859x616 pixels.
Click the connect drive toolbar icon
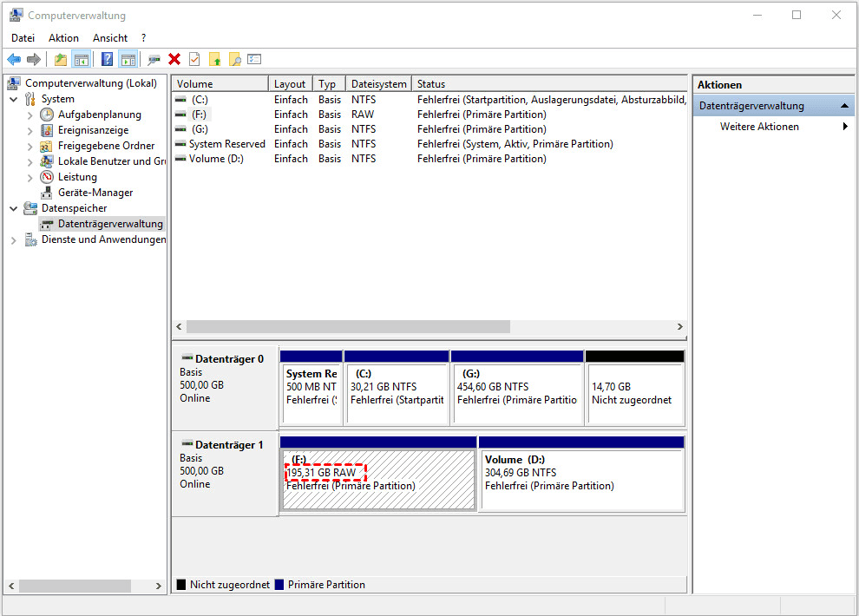pos(154,59)
